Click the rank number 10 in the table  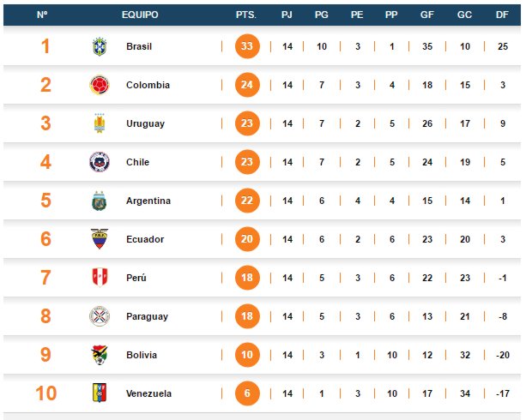click(45, 393)
